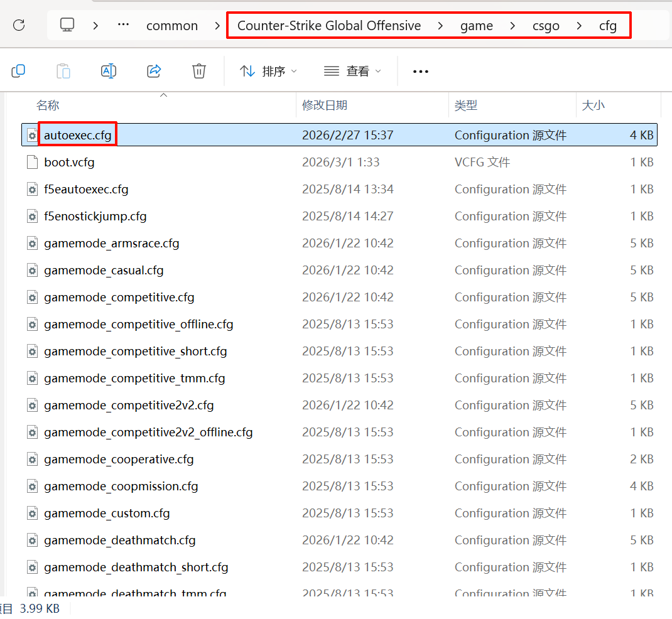The width and height of the screenshot is (672, 619).
Task: Go to common folder in breadcrumb
Action: (x=172, y=26)
